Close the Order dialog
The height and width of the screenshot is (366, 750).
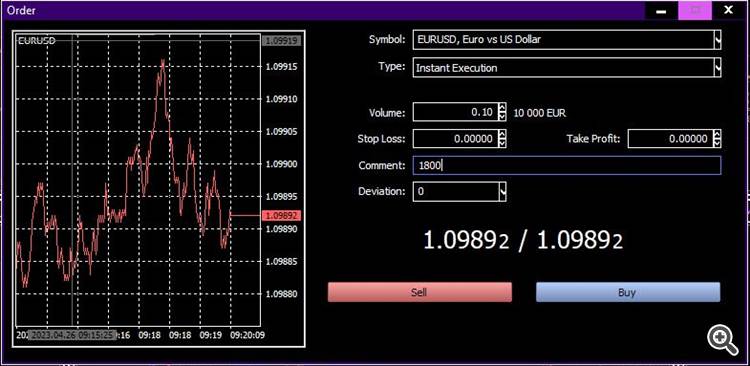point(728,11)
